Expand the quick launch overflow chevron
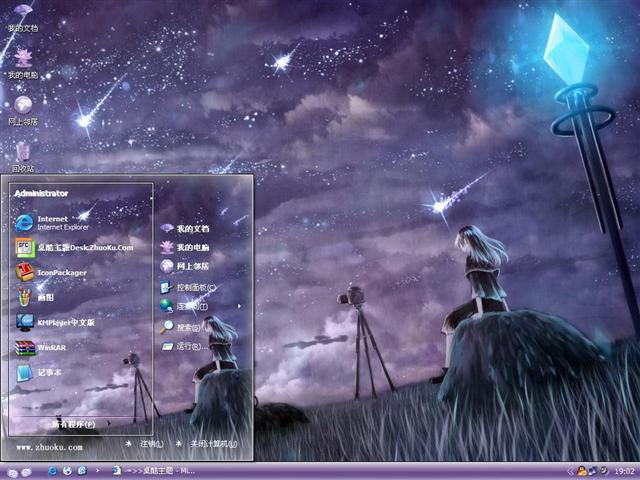The width and height of the screenshot is (640, 480). [x=97, y=471]
